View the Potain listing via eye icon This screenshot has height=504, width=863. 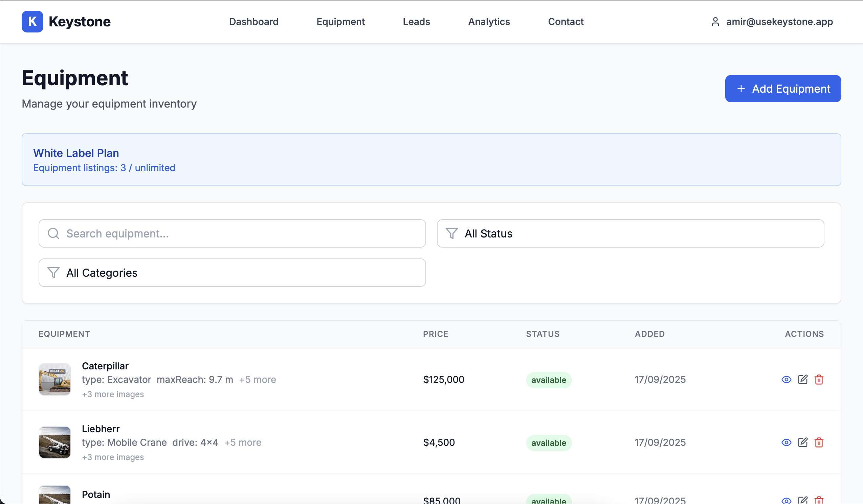786,501
